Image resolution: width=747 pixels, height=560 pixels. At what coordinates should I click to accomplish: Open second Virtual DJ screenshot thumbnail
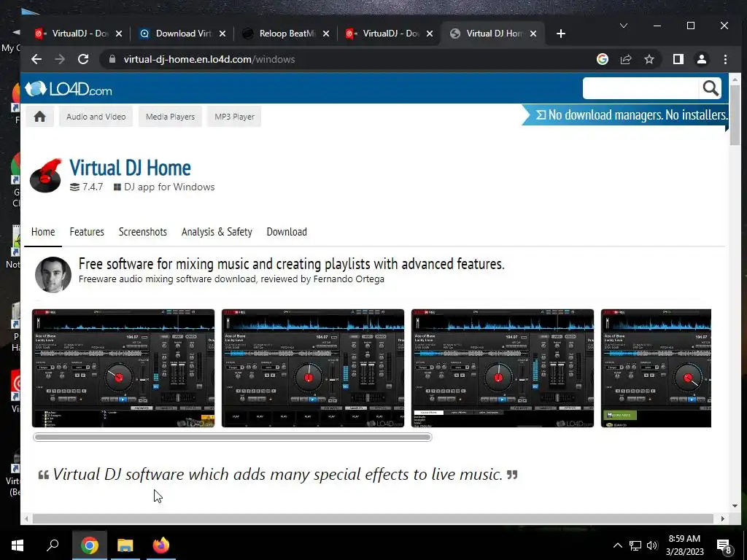click(312, 368)
